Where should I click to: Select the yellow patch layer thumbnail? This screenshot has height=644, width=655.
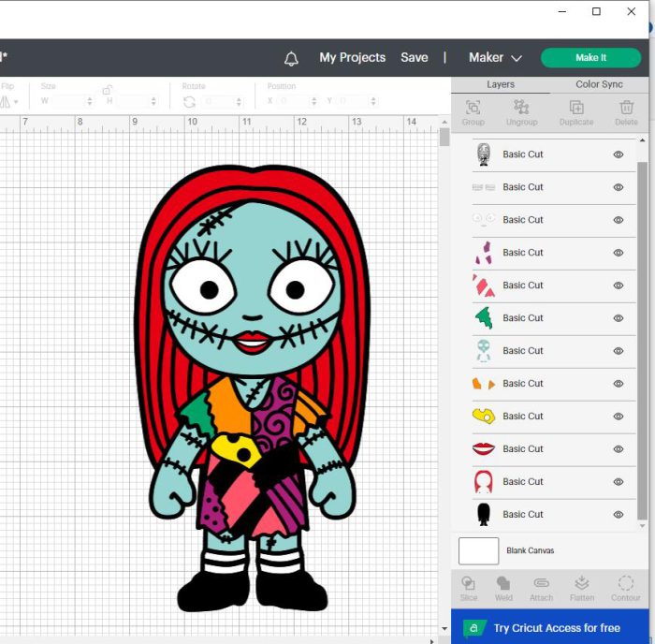coord(484,416)
